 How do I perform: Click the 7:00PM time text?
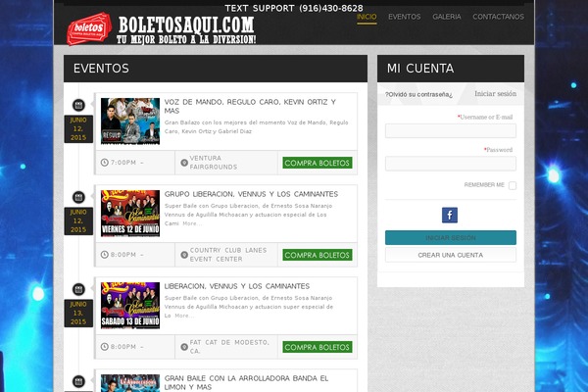point(123,163)
